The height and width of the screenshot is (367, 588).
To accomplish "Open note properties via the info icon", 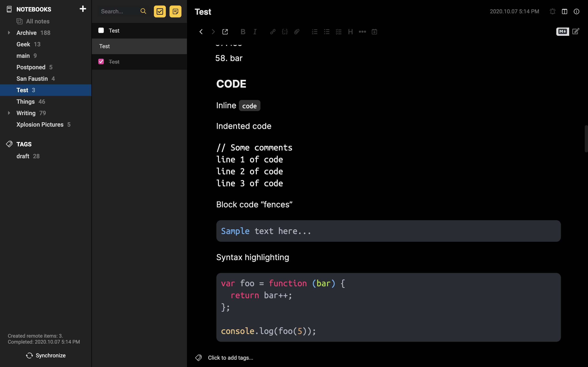I will tap(576, 11).
